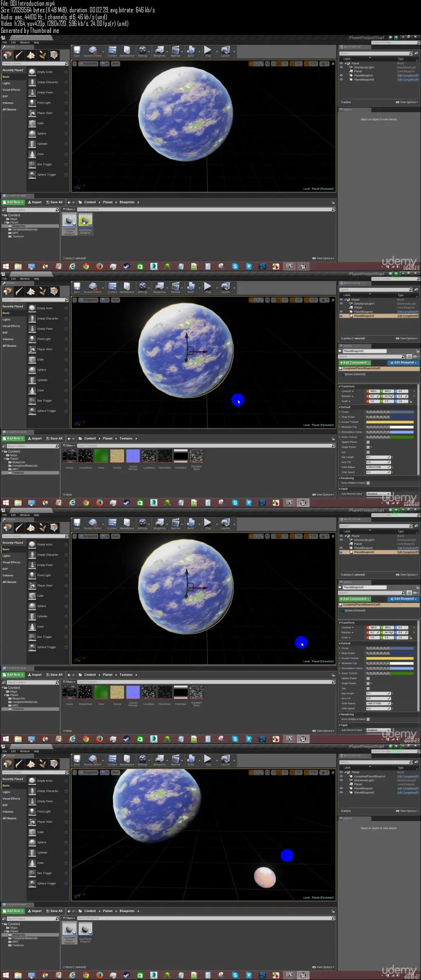Check the Update Planet checkbox in the second frame

(368, 442)
